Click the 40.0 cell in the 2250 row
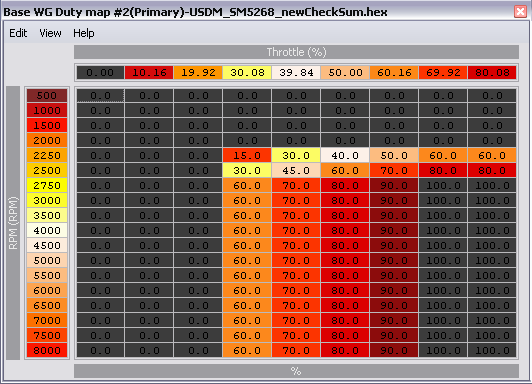The height and width of the screenshot is (384, 532). click(345, 155)
